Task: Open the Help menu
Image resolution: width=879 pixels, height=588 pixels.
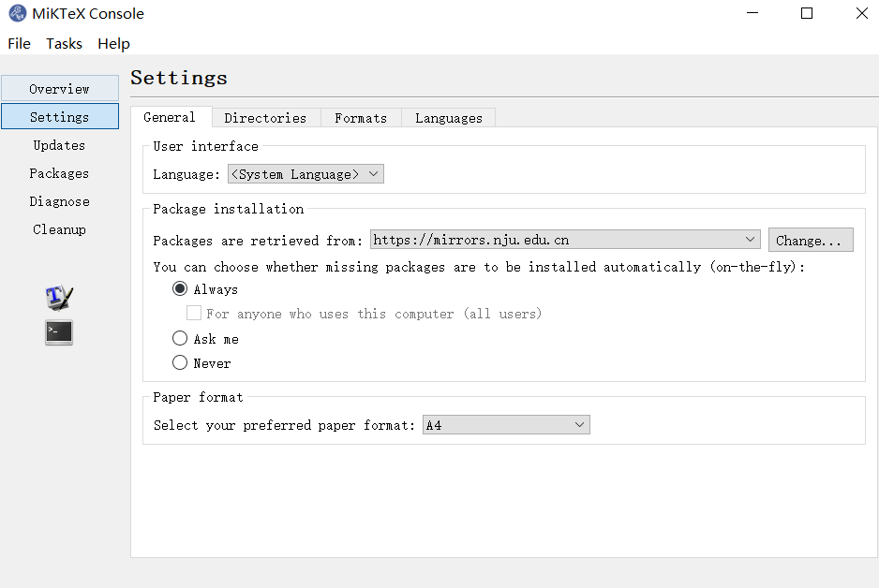Action: coord(113,43)
